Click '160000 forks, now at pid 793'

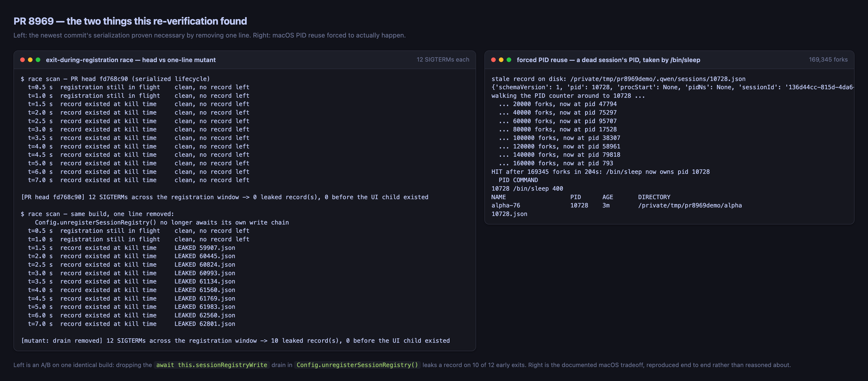click(556, 163)
